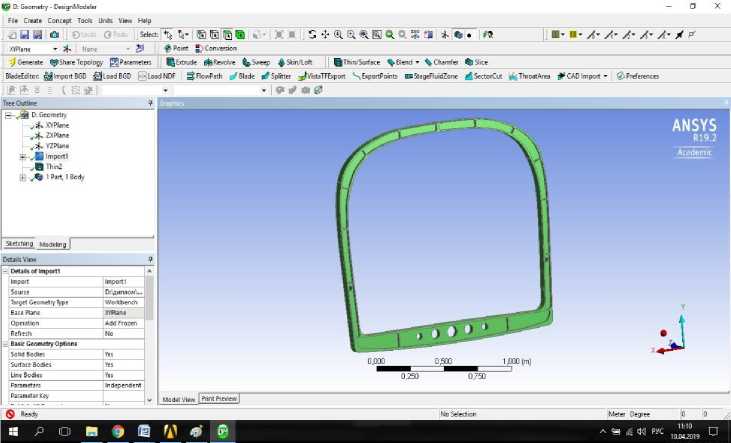Open the Create menu

[33, 21]
